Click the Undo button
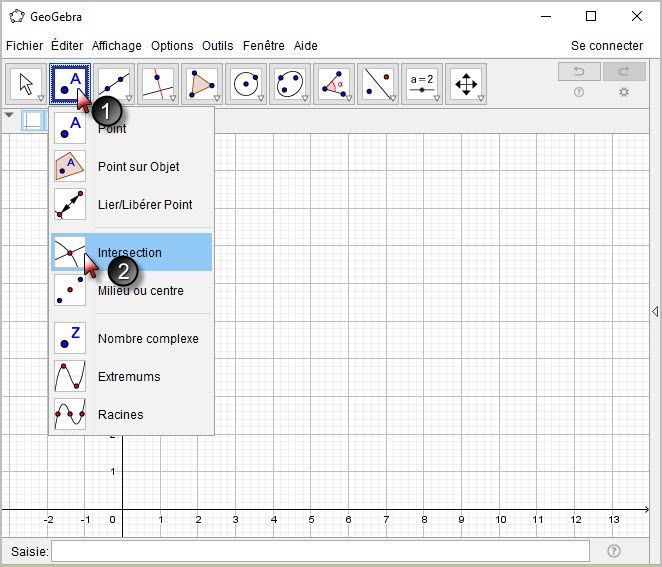 tap(579, 71)
